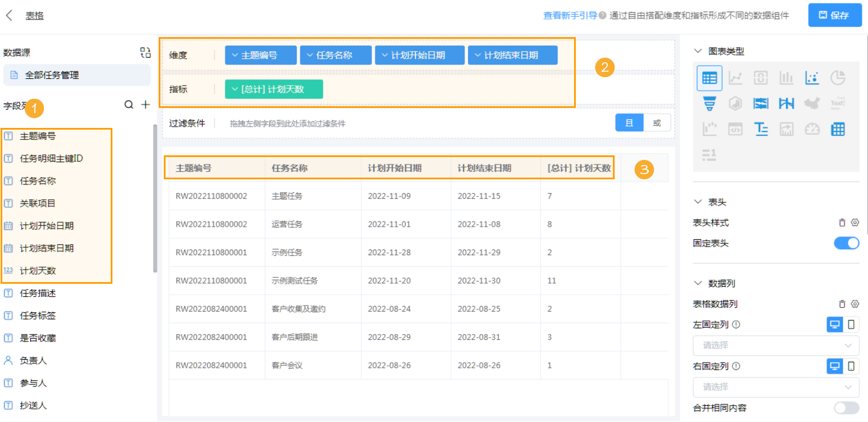Click the 保存 button
This screenshot has height=422, width=868.
pos(834,15)
